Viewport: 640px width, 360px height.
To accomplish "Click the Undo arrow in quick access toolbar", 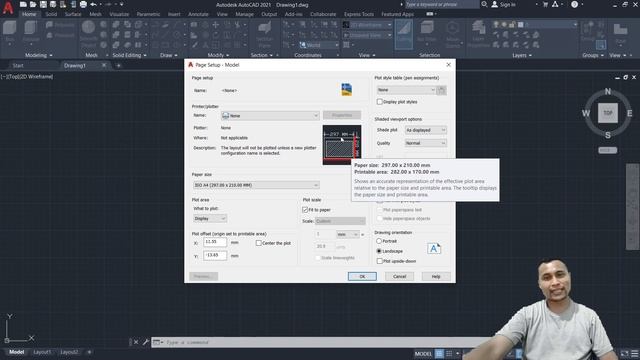I will [x=93, y=4].
